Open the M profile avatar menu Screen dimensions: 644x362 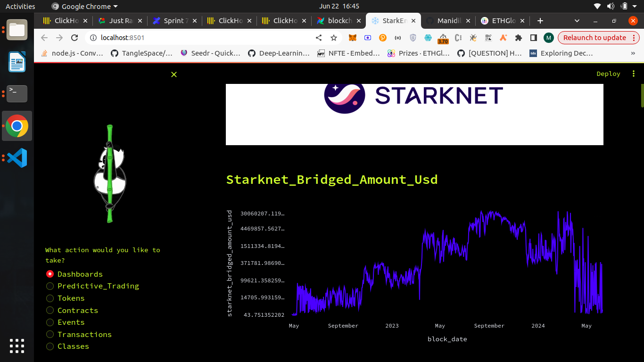click(x=548, y=38)
